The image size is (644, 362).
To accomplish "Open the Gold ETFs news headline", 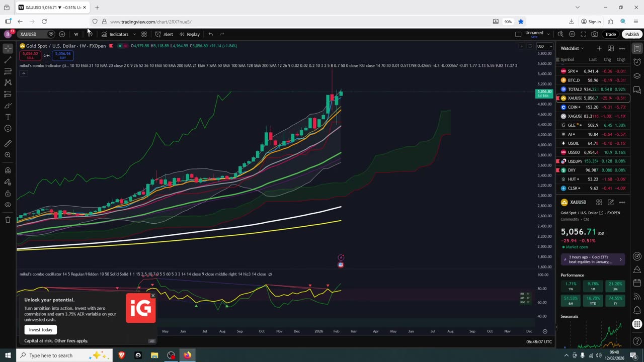I will [593, 259].
